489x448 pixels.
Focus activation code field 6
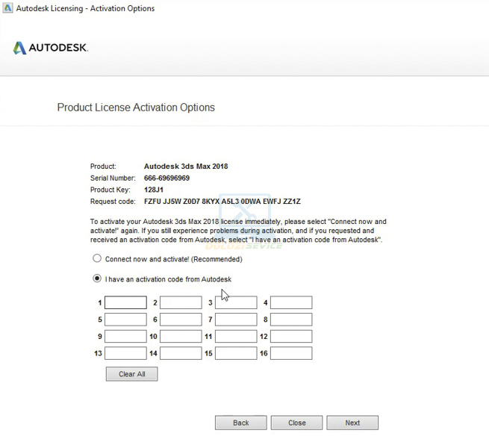(x=181, y=320)
